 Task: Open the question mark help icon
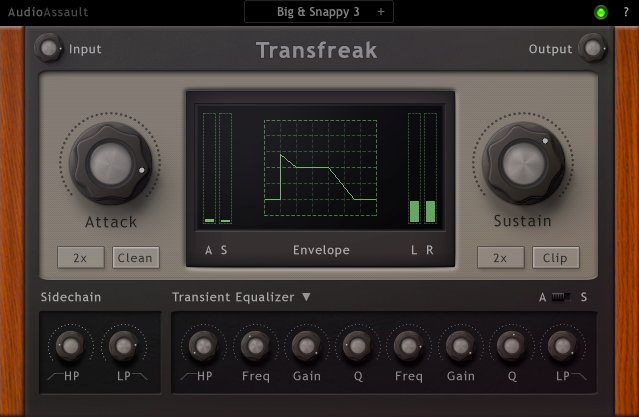626,12
